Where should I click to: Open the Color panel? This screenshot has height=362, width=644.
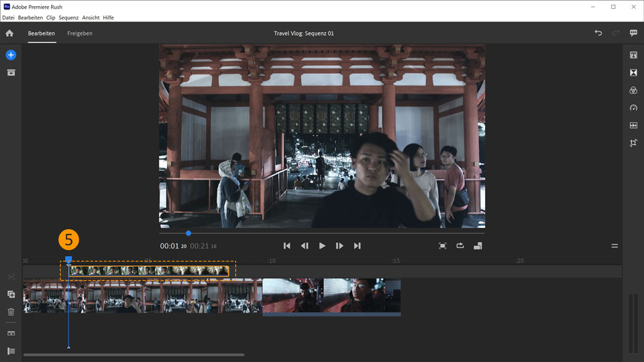click(x=633, y=90)
